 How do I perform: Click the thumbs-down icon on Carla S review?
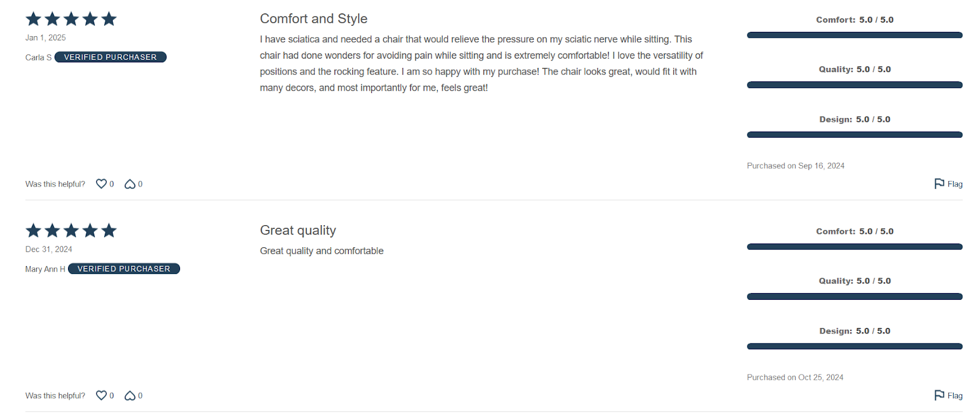(x=130, y=184)
